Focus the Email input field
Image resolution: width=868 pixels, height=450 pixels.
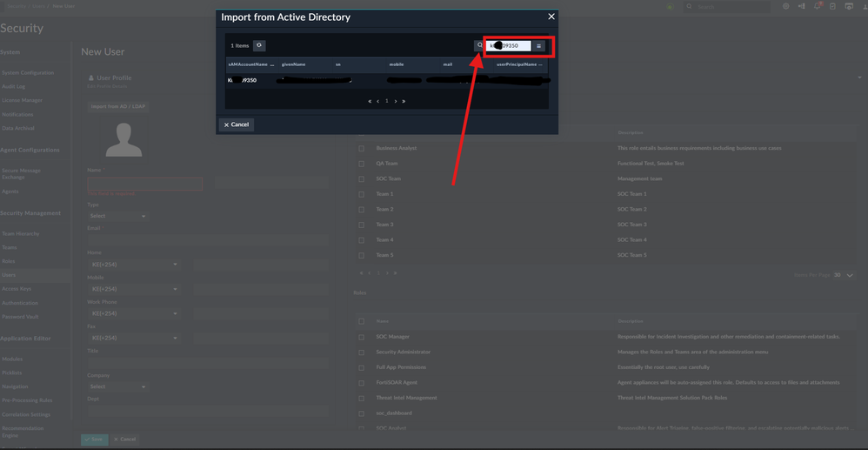[208, 240]
